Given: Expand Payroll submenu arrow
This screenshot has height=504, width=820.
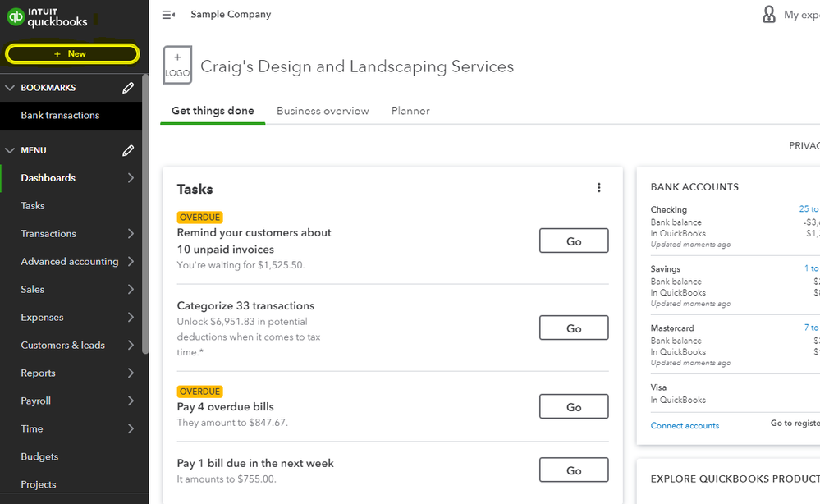Looking at the screenshot, I should (x=131, y=401).
